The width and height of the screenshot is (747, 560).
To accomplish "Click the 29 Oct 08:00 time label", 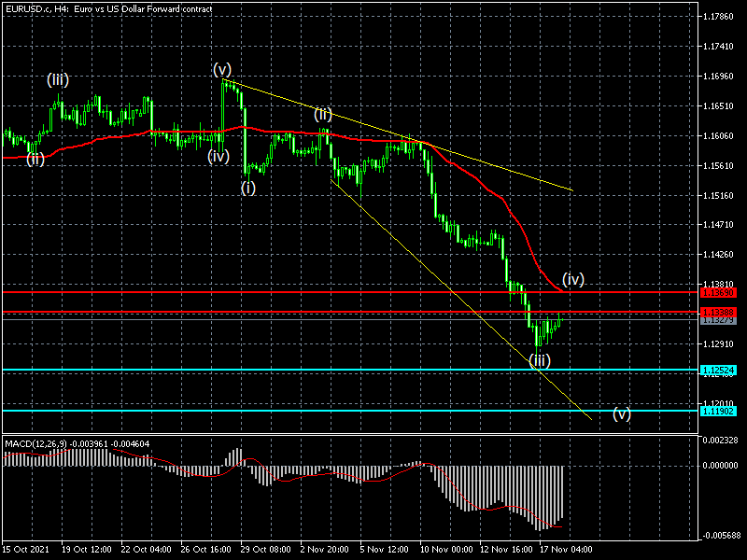I will click(265, 550).
